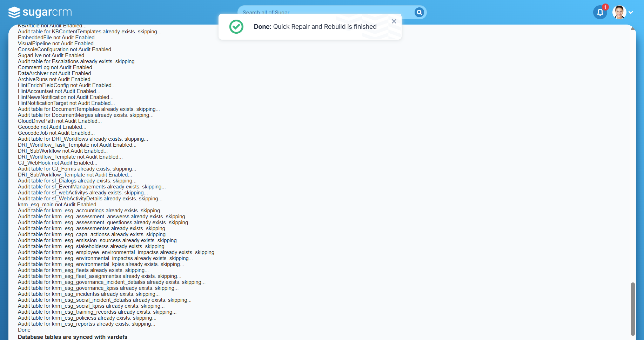This screenshot has width=644, height=340.
Task: Select 'EmbeddedFile not Audit Enabled' line
Action: coord(58,38)
